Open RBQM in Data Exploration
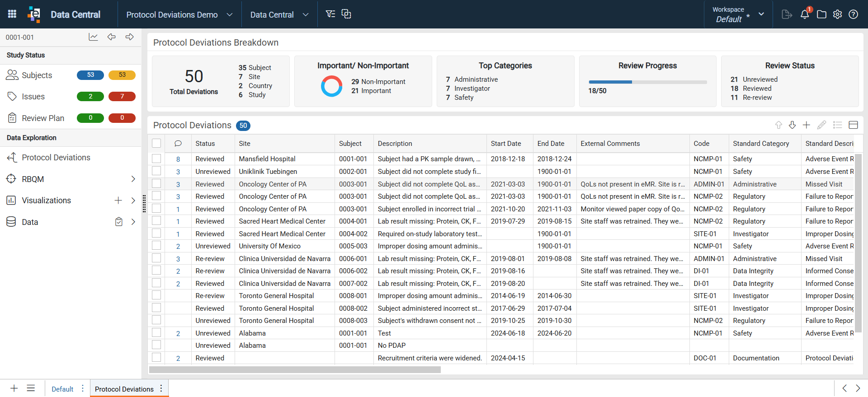The width and height of the screenshot is (868, 397). [x=33, y=179]
